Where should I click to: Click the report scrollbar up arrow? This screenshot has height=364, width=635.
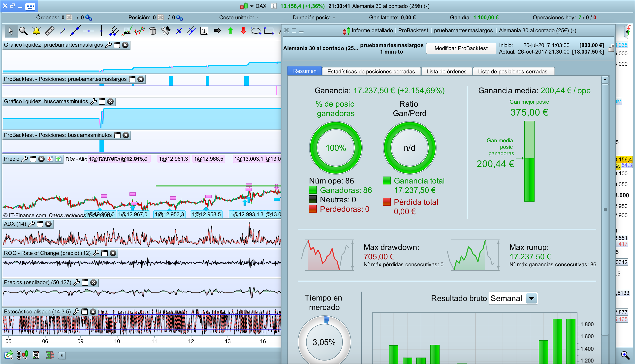[x=605, y=80]
